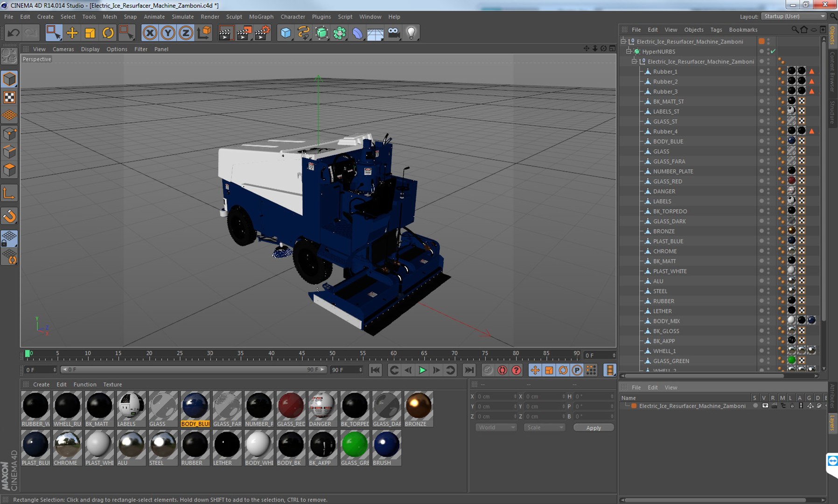838x504 pixels.
Task: Toggle visibility dots for GLASS_GREEN
Action: (768, 361)
